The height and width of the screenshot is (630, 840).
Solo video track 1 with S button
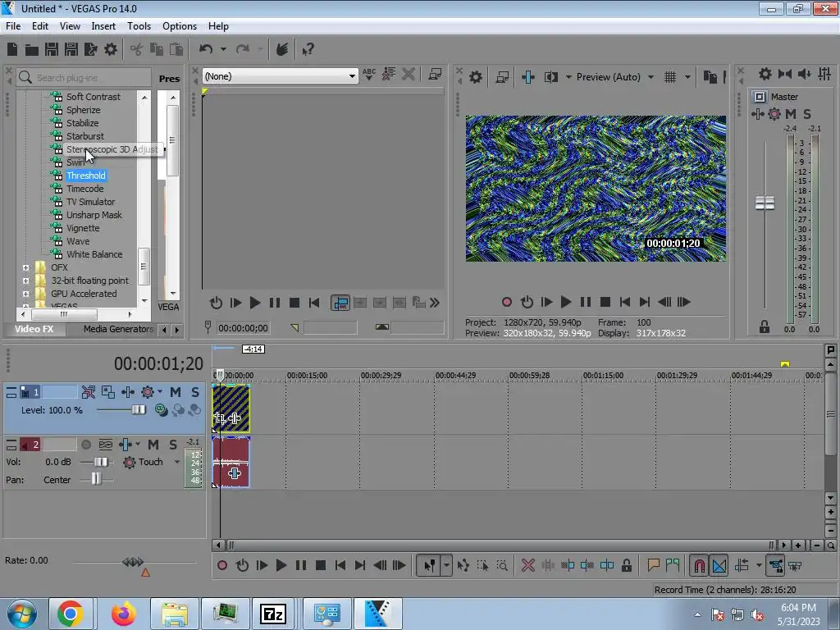(x=195, y=392)
